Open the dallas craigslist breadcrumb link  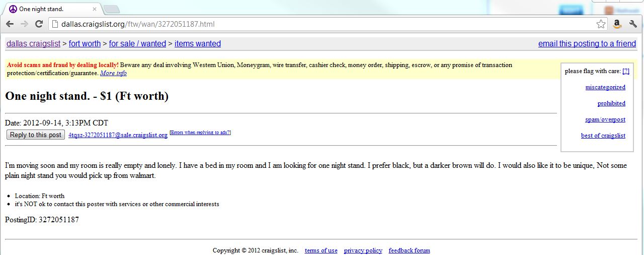(33, 44)
